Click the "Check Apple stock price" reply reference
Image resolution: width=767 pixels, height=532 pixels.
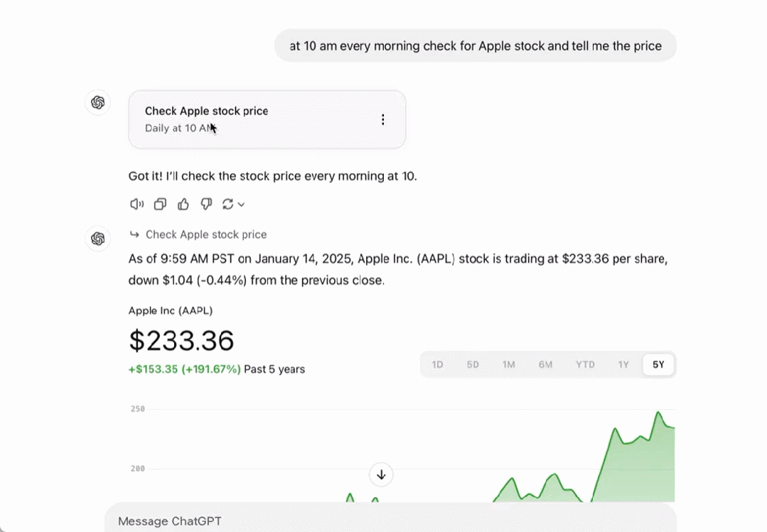(205, 234)
